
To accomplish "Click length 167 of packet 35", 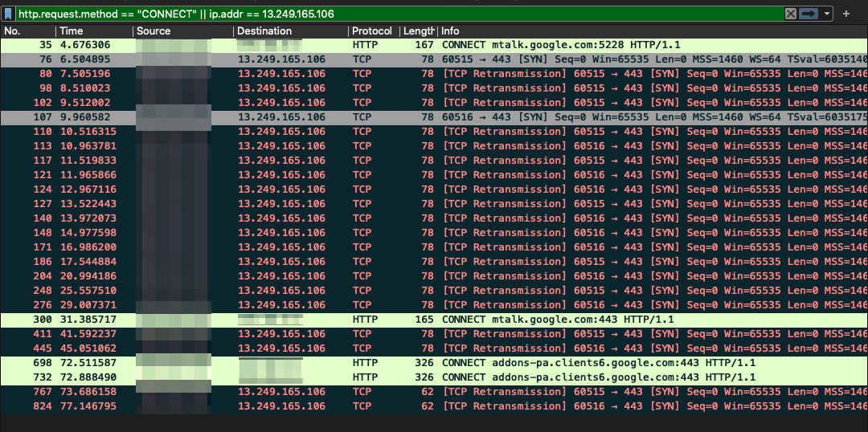I will pyautogui.click(x=424, y=45).
